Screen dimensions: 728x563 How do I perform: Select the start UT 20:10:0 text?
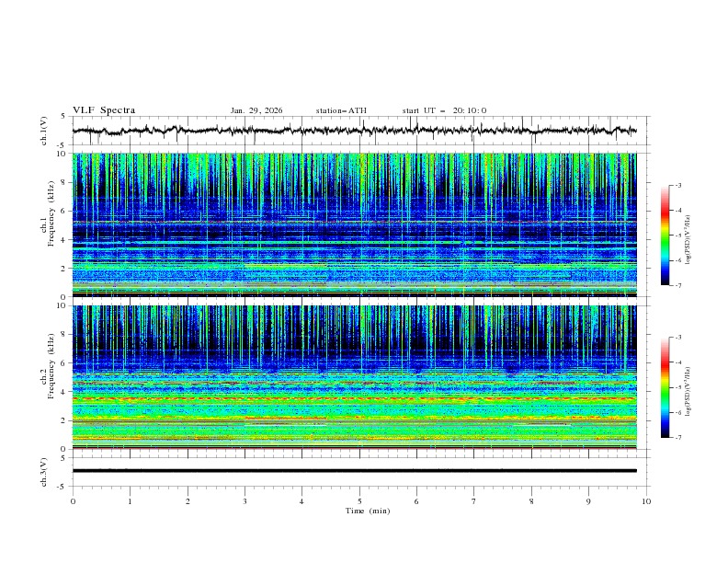(x=444, y=110)
